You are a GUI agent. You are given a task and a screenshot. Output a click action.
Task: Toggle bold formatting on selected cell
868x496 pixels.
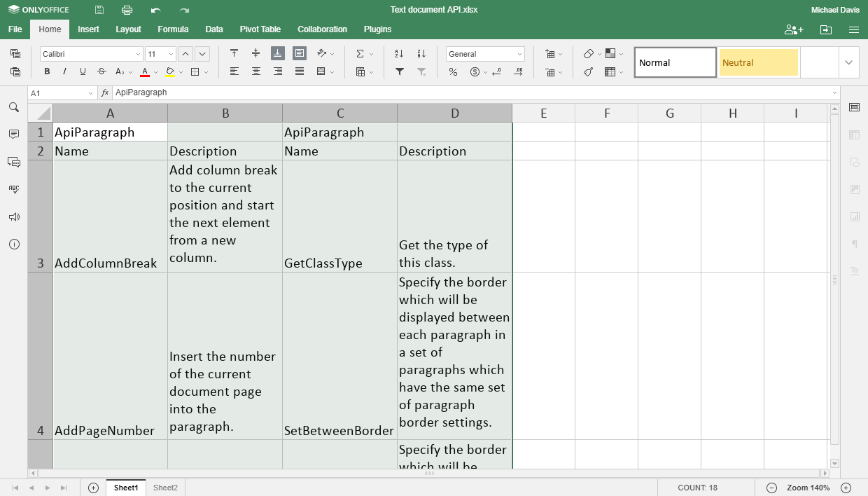pos(46,71)
